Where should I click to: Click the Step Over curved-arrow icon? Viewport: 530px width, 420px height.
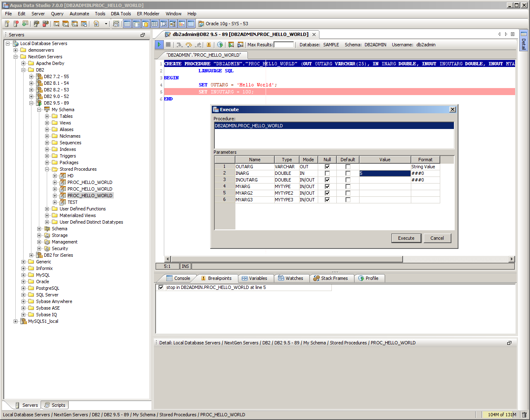(189, 45)
